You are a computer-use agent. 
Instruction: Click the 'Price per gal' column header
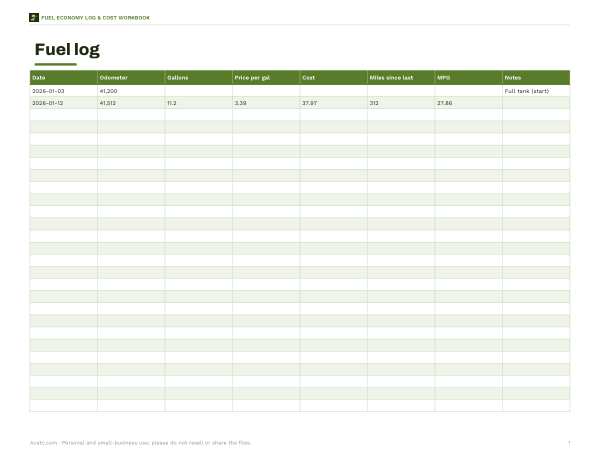(x=266, y=78)
